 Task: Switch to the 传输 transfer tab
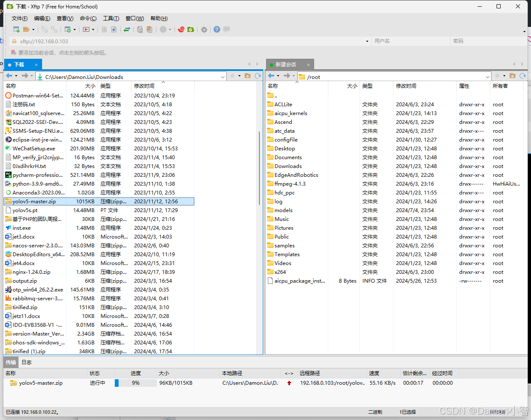(x=11, y=362)
